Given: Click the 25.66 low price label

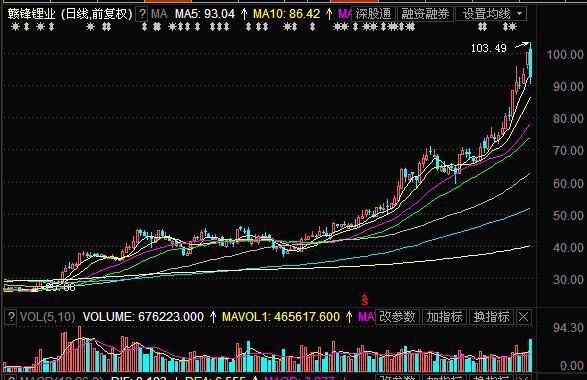Looking at the screenshot, I should coord(60,288).
